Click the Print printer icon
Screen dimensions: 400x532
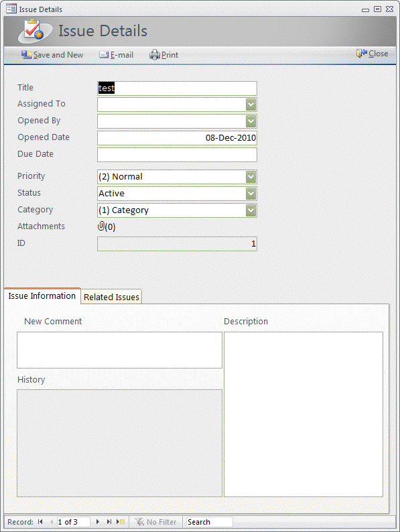click(x=155, y=55)
